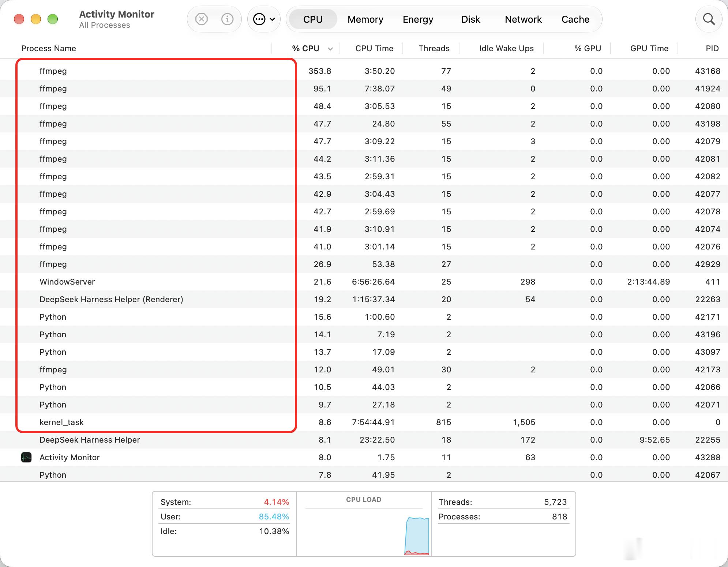The image size is (728, 567).
Task: Switch to the CPU tab
Action: pos(313,19)
